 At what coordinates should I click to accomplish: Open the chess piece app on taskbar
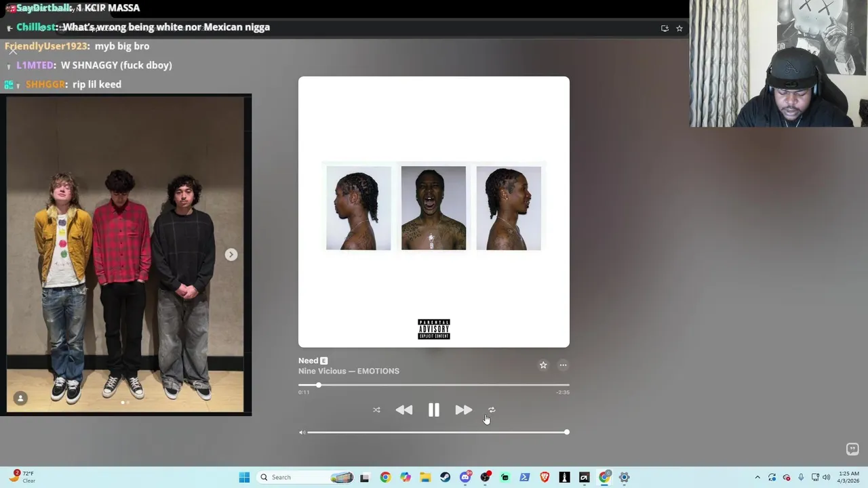pyautogui.click(x=564, y=477)
